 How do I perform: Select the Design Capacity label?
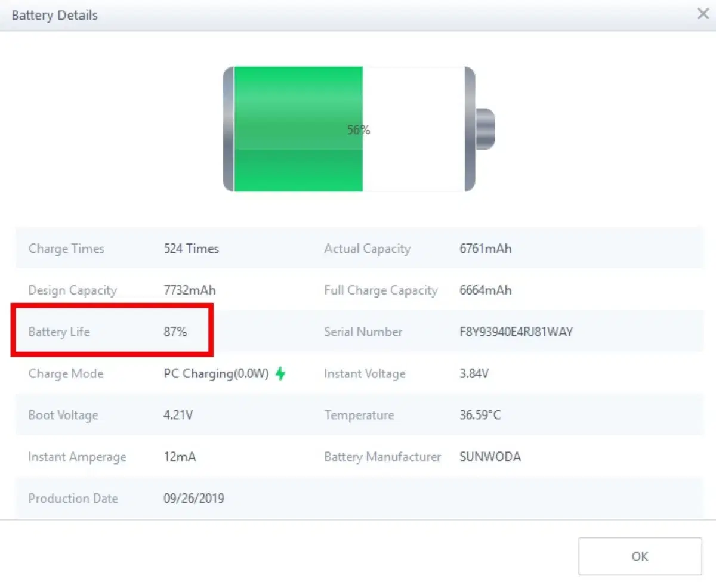tap(72, 290)
